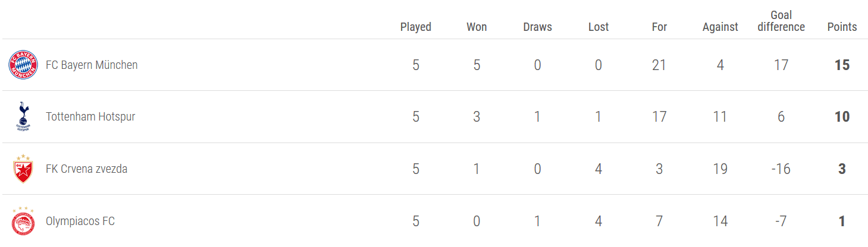Click the Played column header
This screenshot has width=868, height=247.
point(415,27)
